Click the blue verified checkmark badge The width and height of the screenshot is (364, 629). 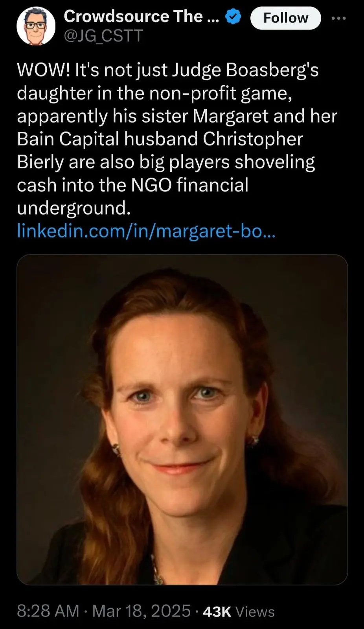[233, 17]
